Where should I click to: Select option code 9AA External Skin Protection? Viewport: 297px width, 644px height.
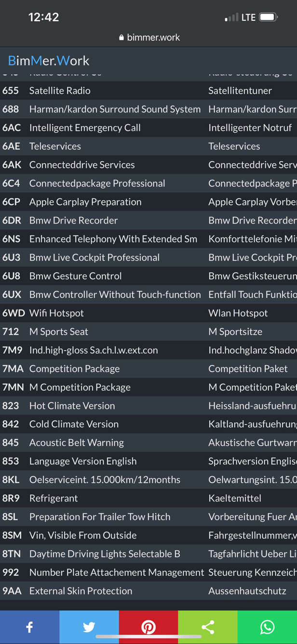click(x=81, y=591)
